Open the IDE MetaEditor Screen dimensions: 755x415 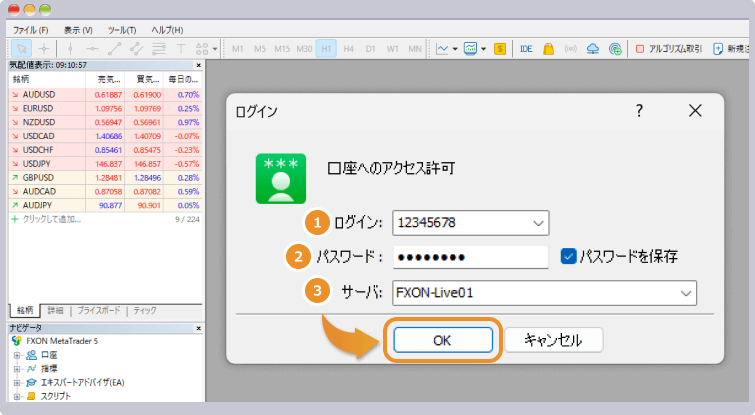pyautogui.click(x=526, y=49)
